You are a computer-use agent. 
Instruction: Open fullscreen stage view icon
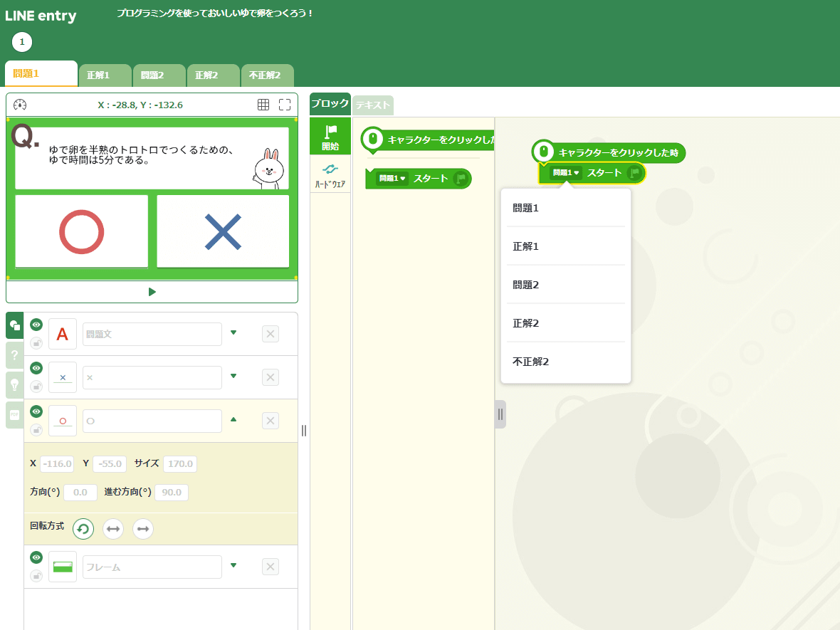point(285,105)
